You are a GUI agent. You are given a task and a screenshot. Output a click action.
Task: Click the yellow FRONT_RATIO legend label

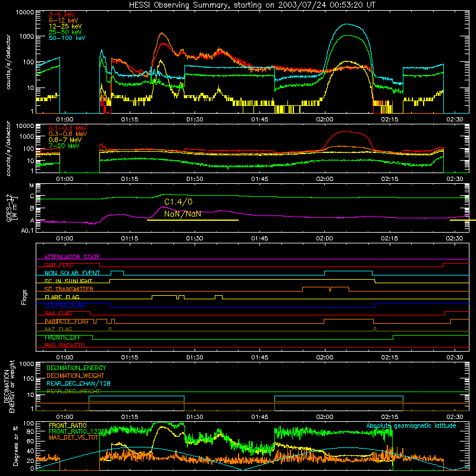68,425
